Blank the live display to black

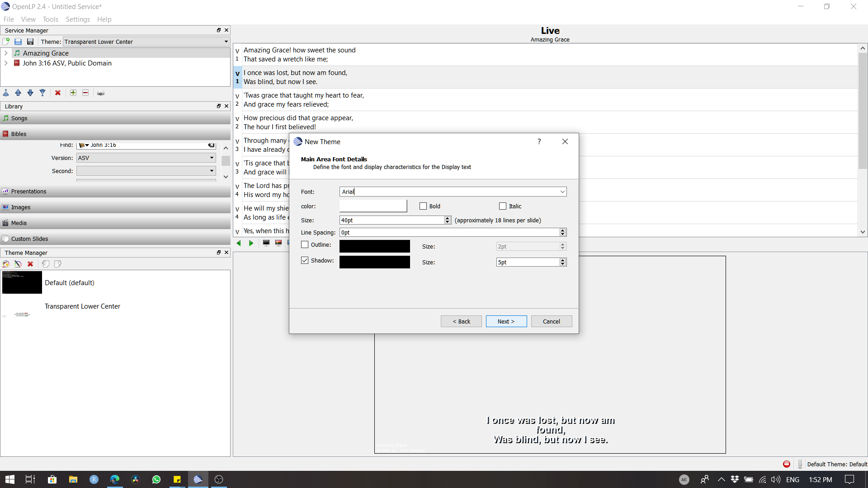click(266, 243)
